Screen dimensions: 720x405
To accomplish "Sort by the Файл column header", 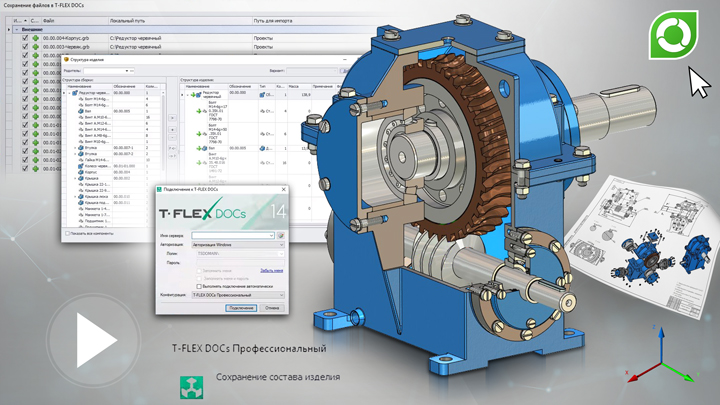I will click(74, 21).
